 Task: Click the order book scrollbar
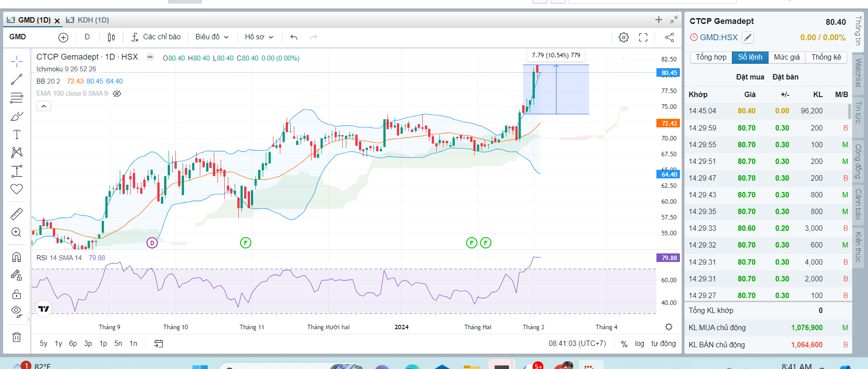(849, 111)
